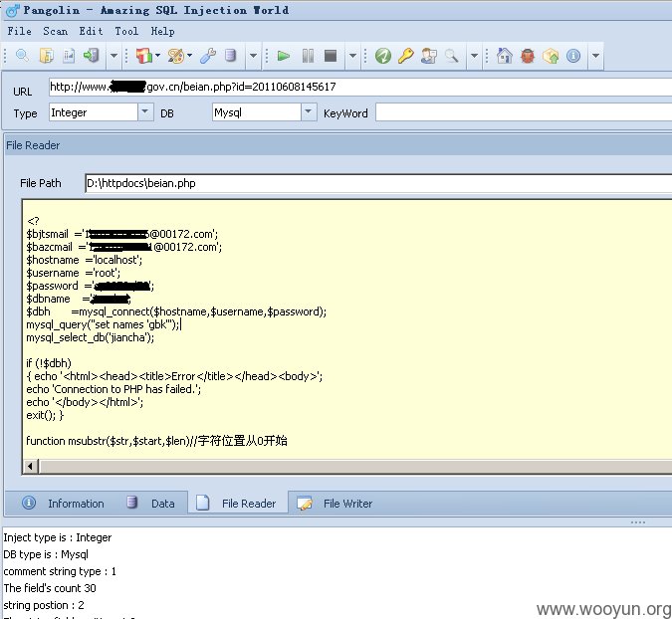Start the scan with green play button
Viewport: 672px width, 619px height.
(x=284, y=56)
